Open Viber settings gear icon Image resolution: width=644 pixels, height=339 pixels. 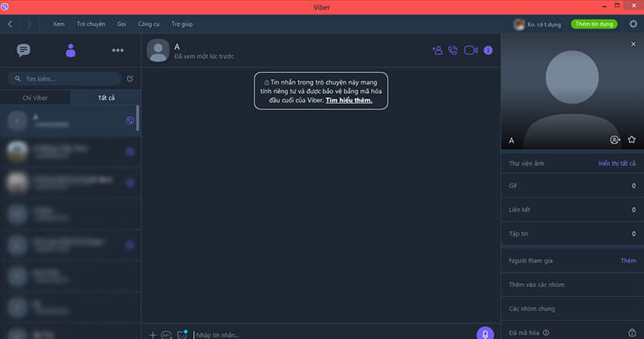(x=633, y=24)
